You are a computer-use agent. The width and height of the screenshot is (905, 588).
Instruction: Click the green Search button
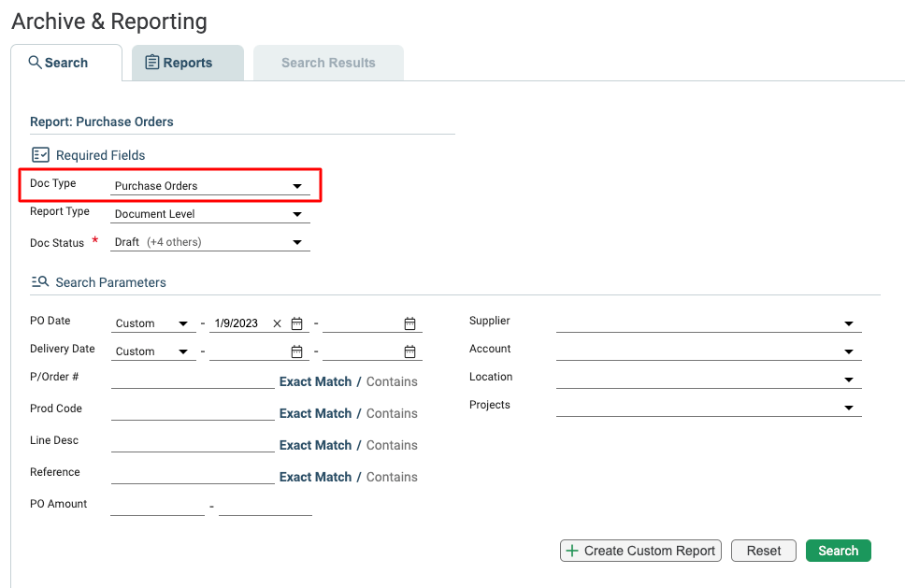[838, 551]
